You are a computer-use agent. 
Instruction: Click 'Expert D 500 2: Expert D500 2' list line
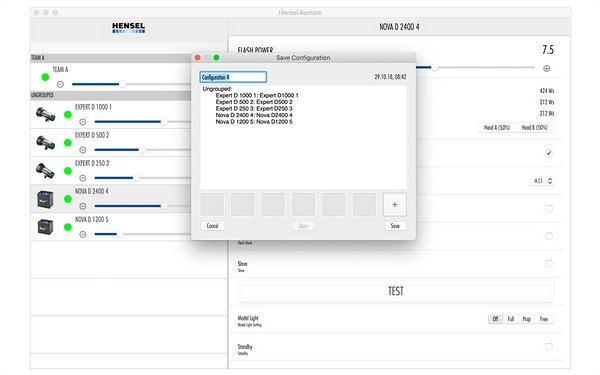[x=254, y=102]
